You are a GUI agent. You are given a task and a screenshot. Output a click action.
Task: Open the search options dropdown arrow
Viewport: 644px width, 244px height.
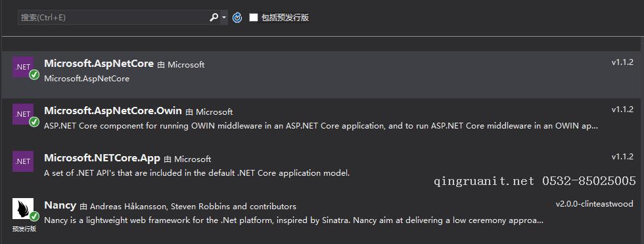click(224, 18)
